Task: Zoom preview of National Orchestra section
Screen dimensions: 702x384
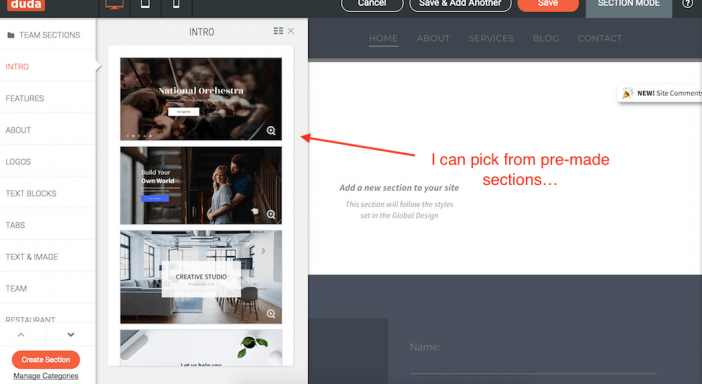Action: (x=271, y=131)
